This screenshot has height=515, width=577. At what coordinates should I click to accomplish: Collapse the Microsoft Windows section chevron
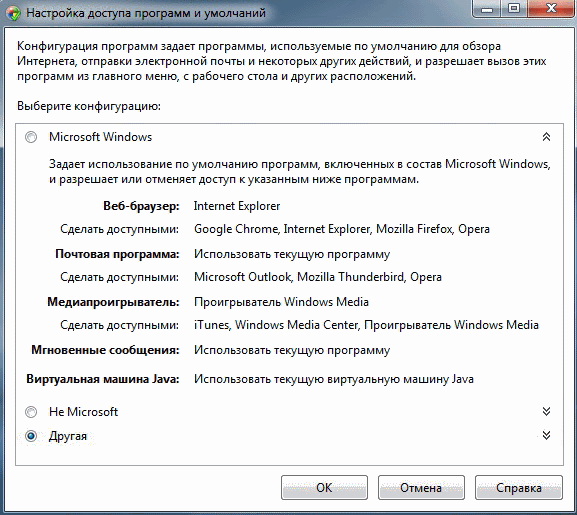(546, 137)
